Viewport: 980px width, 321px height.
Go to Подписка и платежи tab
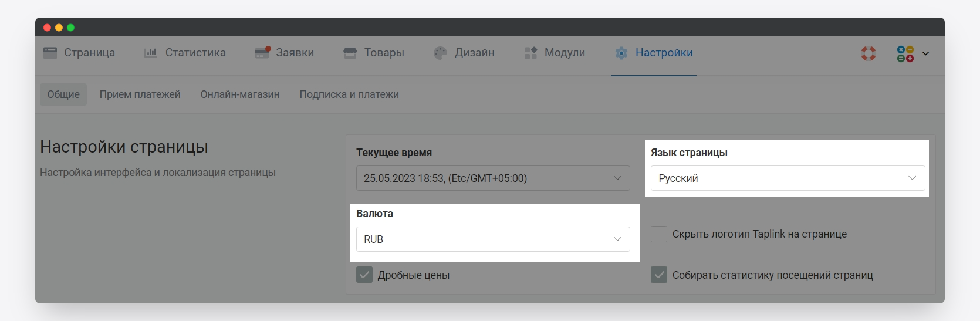pyautogui.click(x=349, y=94)
